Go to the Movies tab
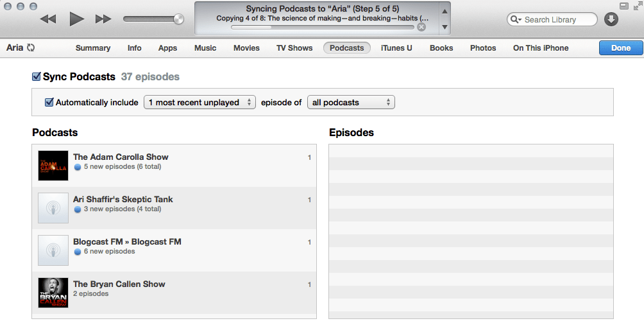Screen dimensions: 644x330 coord(246,48)
